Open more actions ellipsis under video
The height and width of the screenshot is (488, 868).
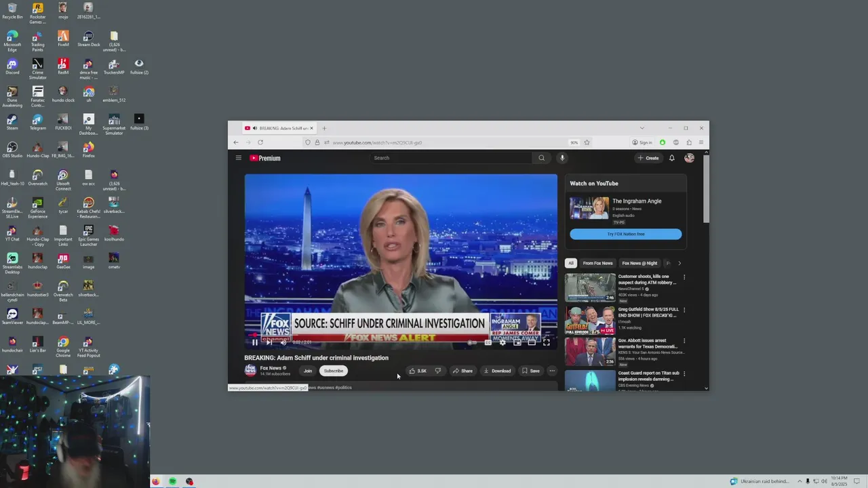pyautogui.click(x=552, y=371)
